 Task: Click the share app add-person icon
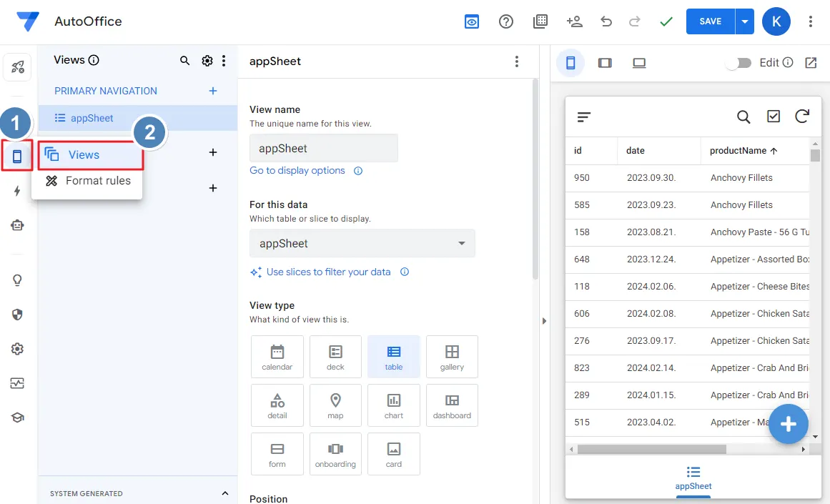tap(574, 21)
